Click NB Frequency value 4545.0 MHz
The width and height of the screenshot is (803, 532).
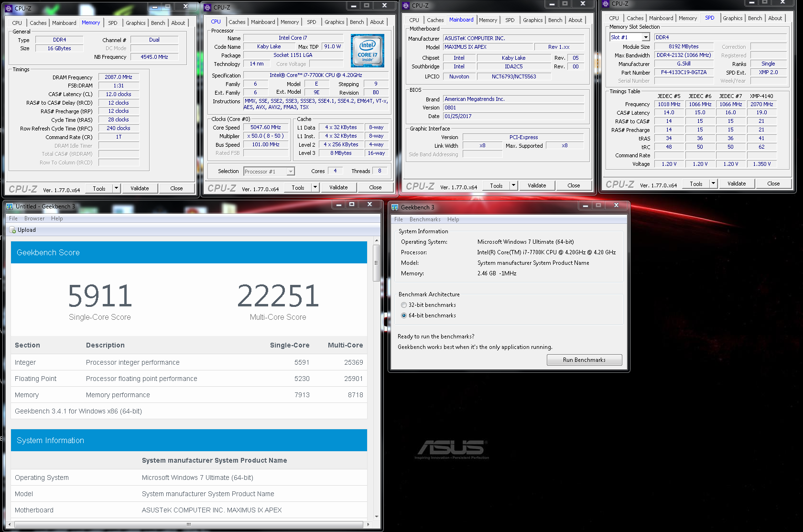point(154,57)
